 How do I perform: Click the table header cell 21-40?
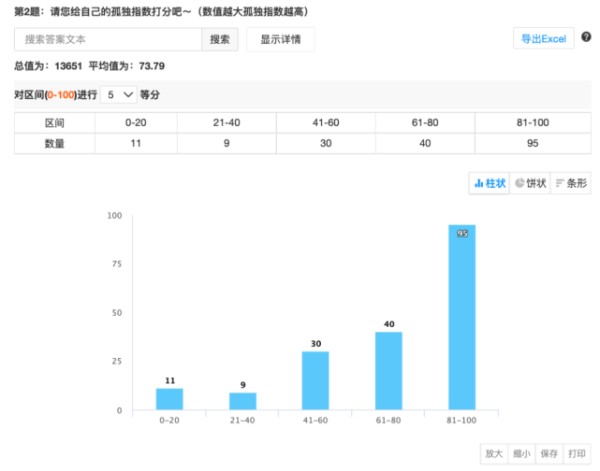coord(227,123)
